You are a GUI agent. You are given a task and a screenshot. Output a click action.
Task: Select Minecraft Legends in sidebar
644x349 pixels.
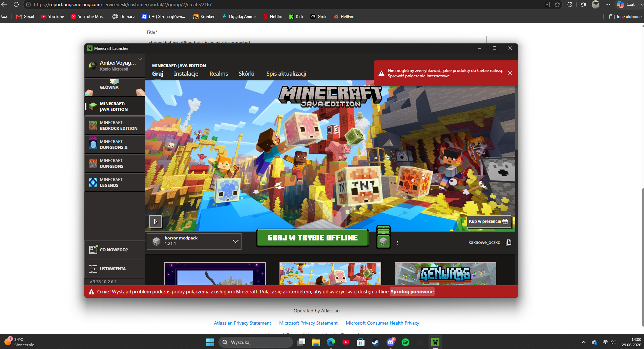click(x=115, y=182)
